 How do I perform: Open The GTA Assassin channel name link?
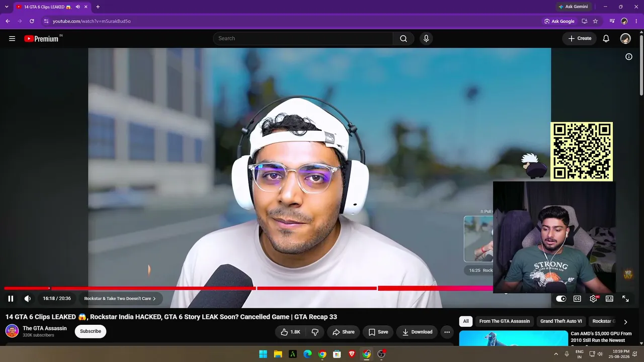[x=45, y=328]
